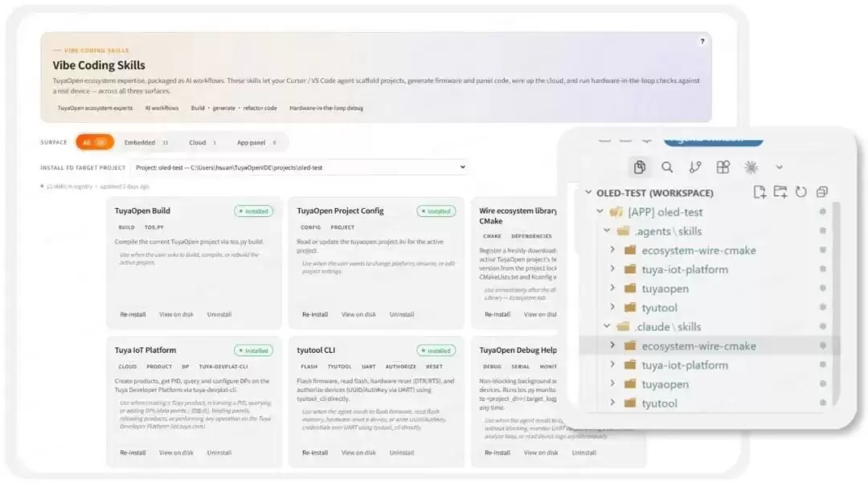868x483 pixels.
Task: Click Installed badge on TuyaOpen Build card
Action: coord(253,211)
